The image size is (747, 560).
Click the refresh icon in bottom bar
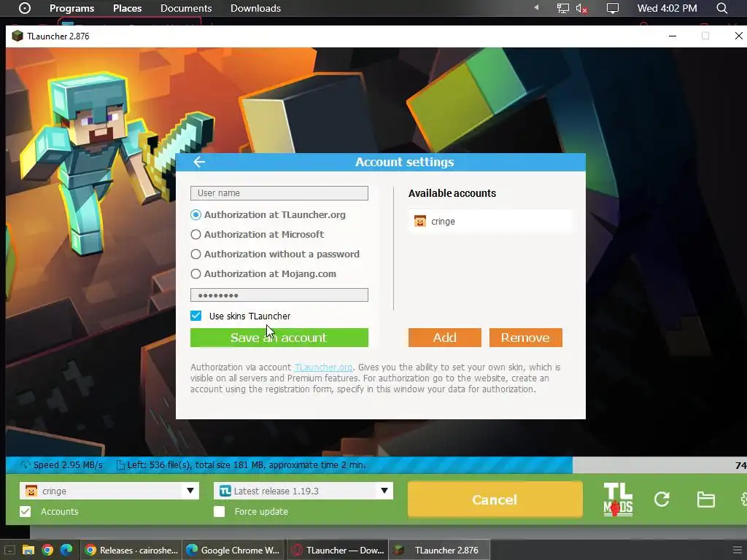[x=662, y=499]
